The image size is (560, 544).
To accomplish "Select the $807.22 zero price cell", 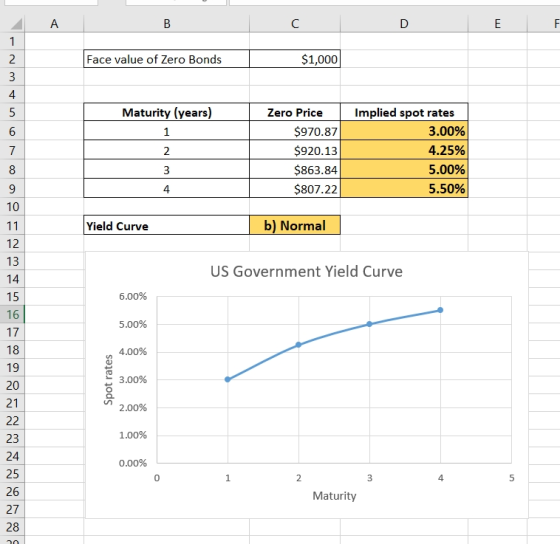I will coord(295,188).
